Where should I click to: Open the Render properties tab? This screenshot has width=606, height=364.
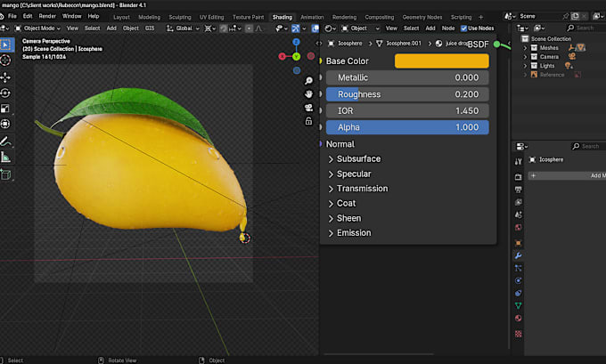(x=519, y=177)
